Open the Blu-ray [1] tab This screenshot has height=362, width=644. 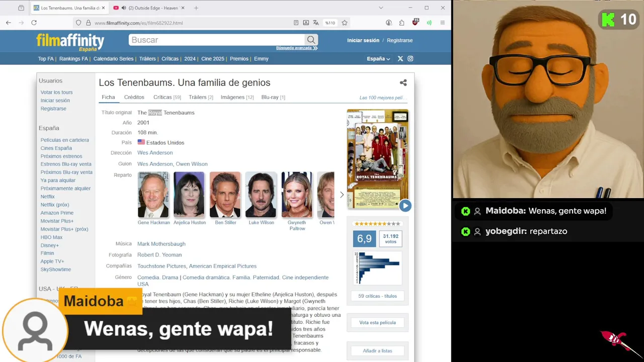coord(273,97)
